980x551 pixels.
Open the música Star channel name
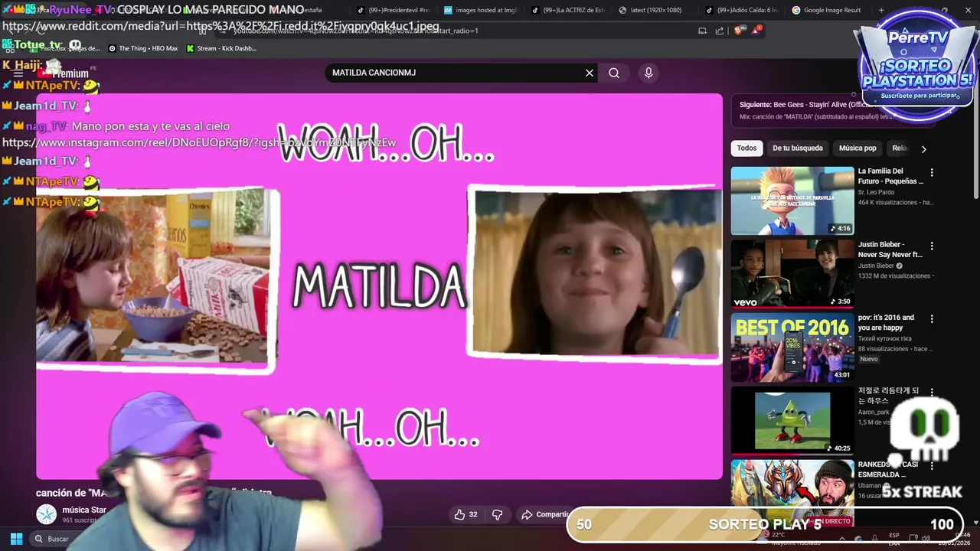[84, 510]
